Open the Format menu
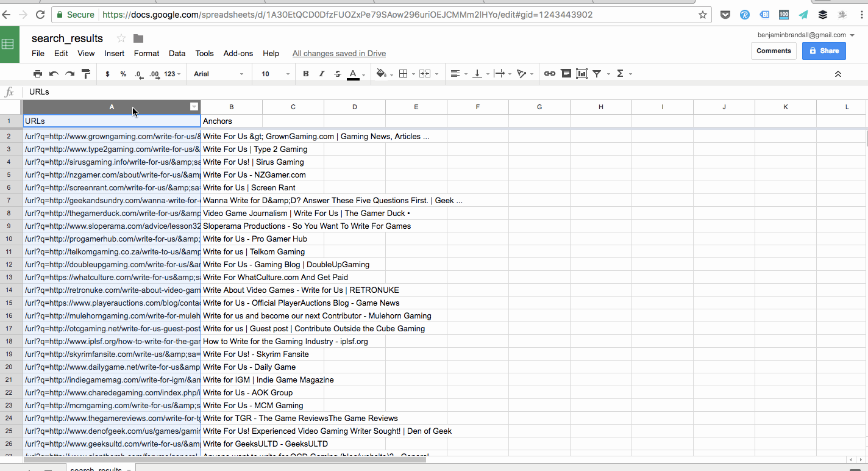This screenshot has width=868, height=471. pyautogui.click(x=146, y=53)
